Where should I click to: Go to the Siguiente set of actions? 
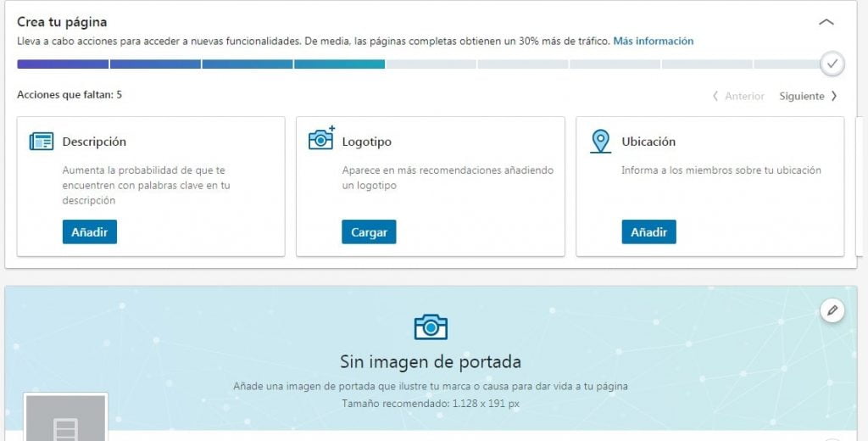tap(801, 96)
